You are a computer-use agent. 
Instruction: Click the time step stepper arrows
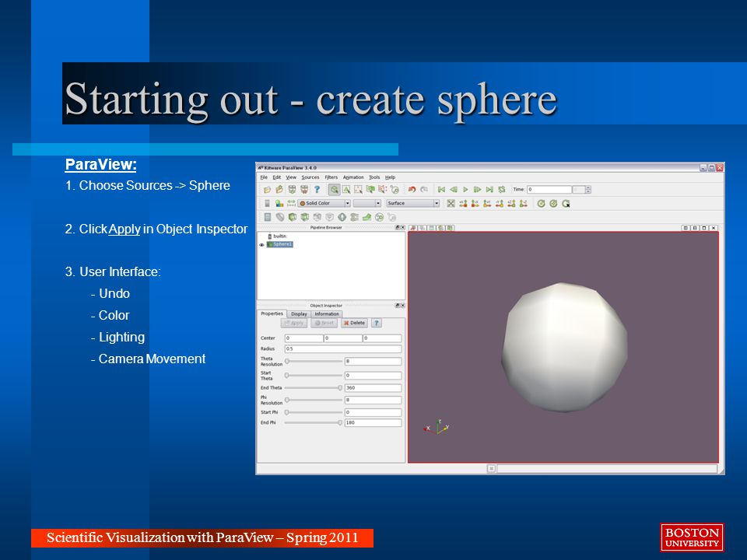(x=588, y=190)
